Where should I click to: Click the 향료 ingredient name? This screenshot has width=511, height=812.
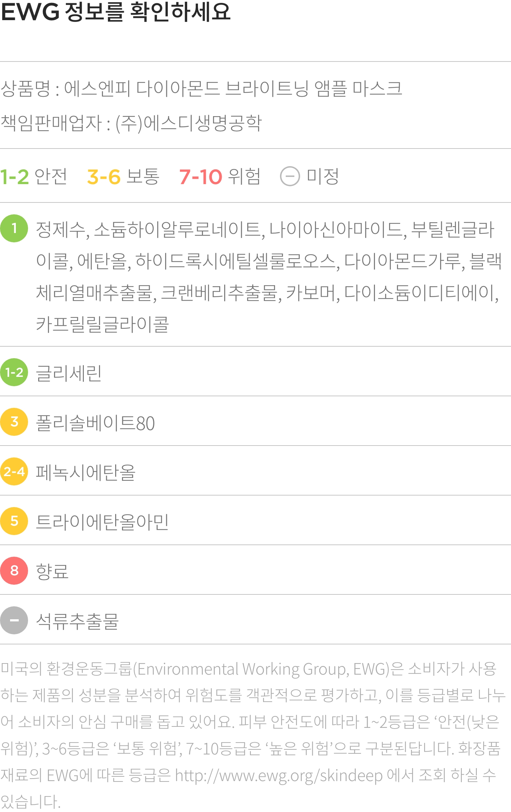(x=52, y=571)
